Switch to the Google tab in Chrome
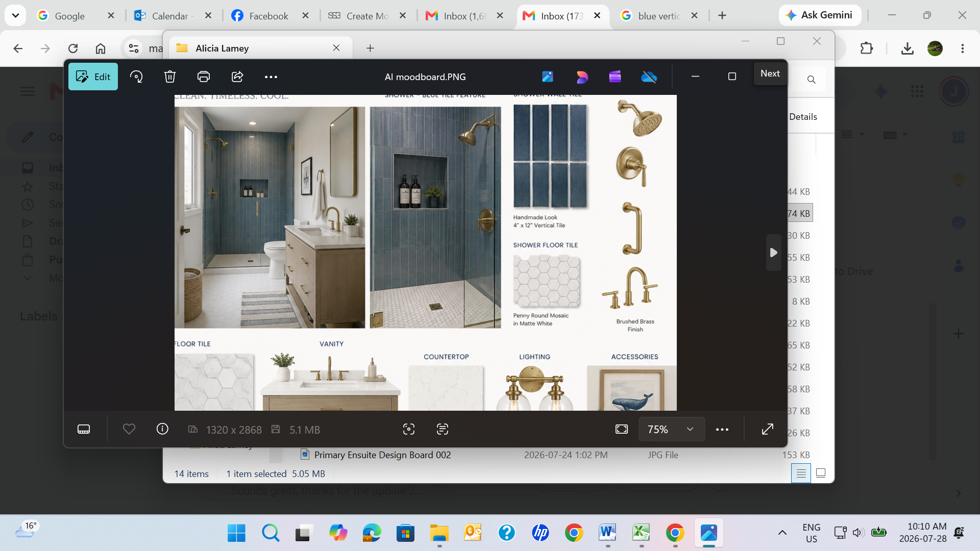This screenshot has width=980, height=551. [x=69, y=16]
